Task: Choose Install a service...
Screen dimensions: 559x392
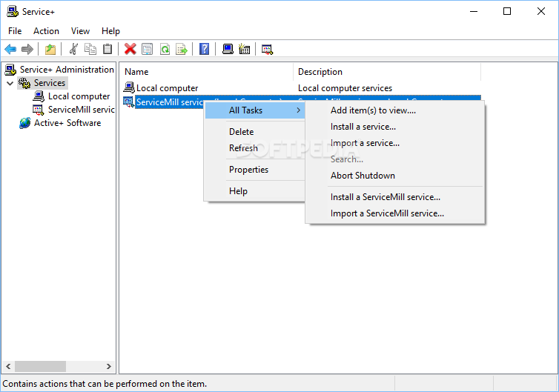Action: coord(395,127)
